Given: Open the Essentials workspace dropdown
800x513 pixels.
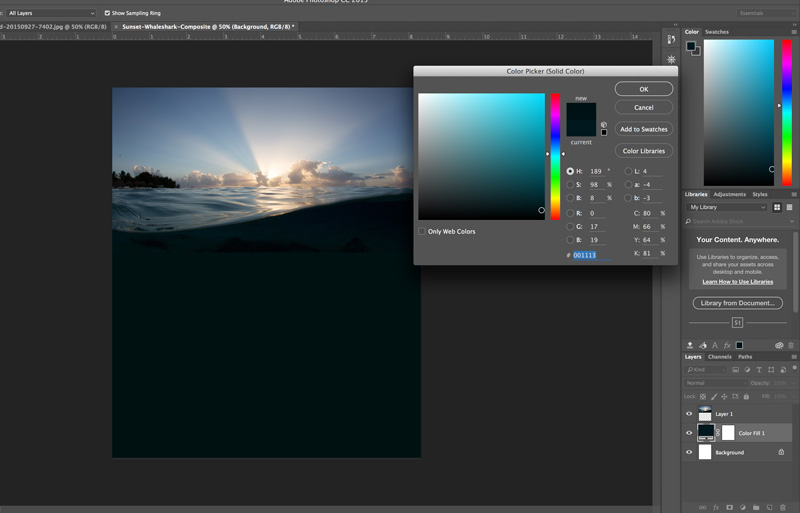Looking at the screenshot, I should pyautogui.click(x=765, y=13).
